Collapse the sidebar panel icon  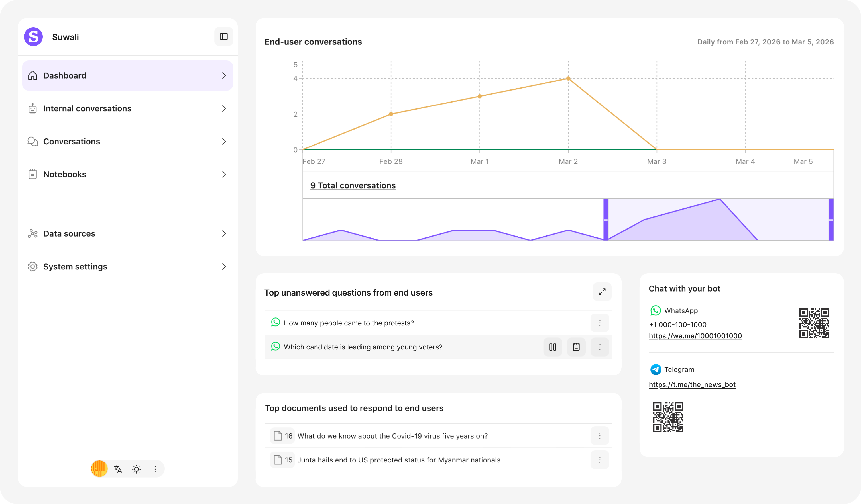pos(223,36)
